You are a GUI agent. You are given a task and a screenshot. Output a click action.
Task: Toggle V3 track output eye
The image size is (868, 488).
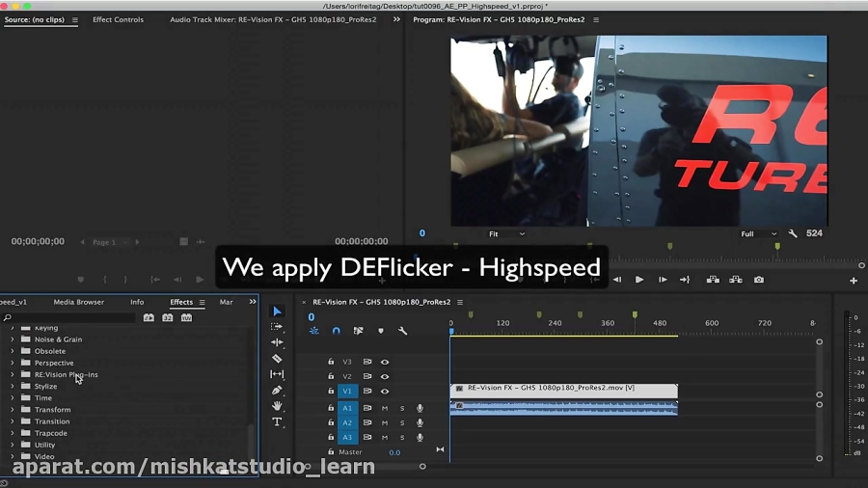tap(385, 362)
